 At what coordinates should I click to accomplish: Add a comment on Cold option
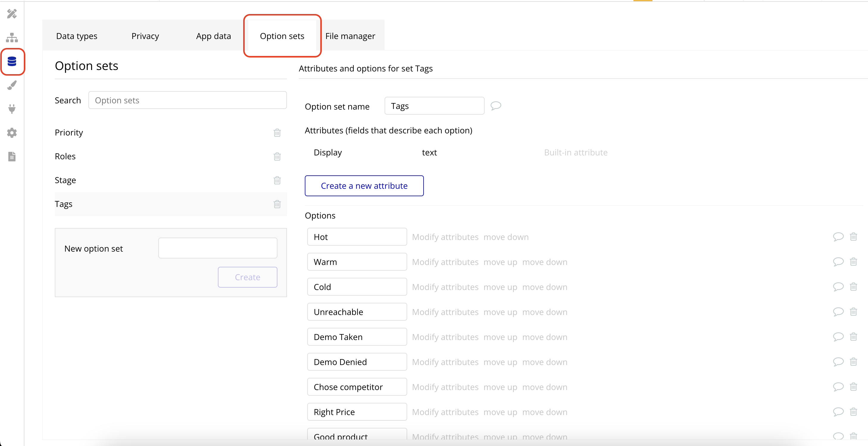[x=838, y=286]
